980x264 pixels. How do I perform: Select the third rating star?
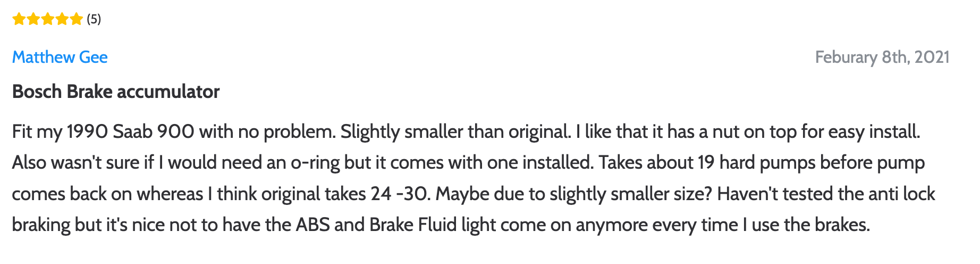tap(47, 19)
